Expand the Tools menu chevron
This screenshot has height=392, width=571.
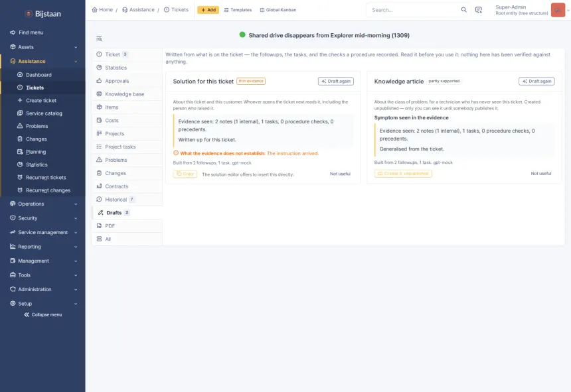(x=76, y=275)
